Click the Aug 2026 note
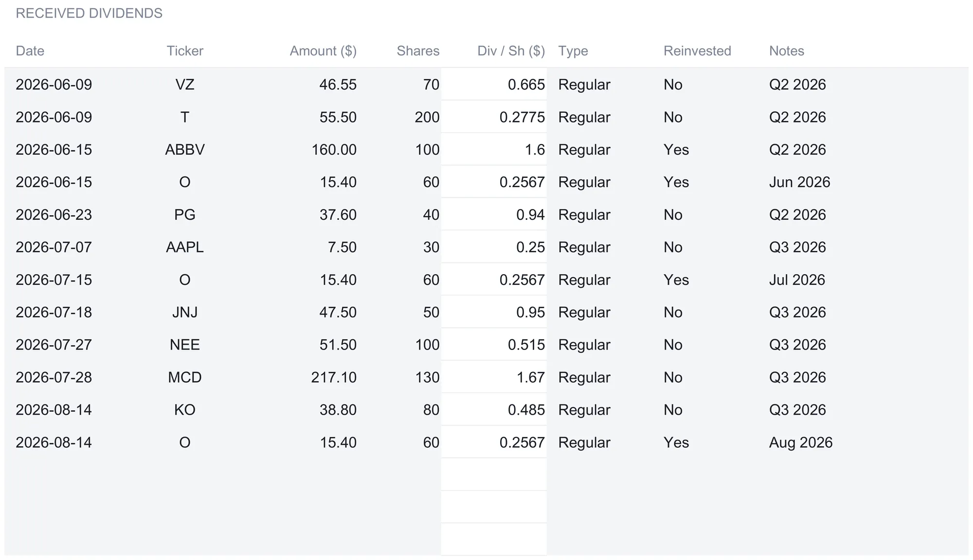Screen dimensions: 973x560 tap(801, 443)
